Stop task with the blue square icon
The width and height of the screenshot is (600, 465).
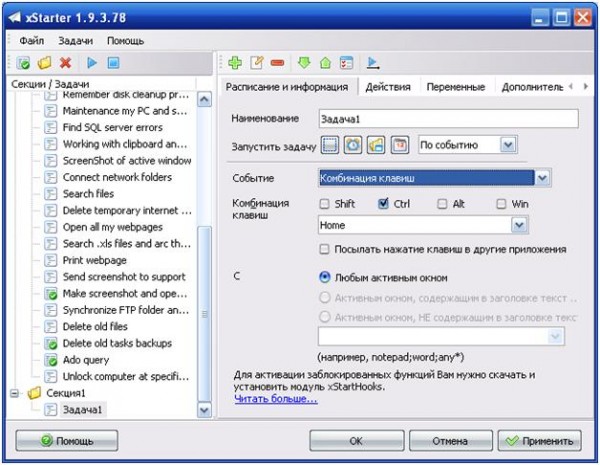pos(113,62)
